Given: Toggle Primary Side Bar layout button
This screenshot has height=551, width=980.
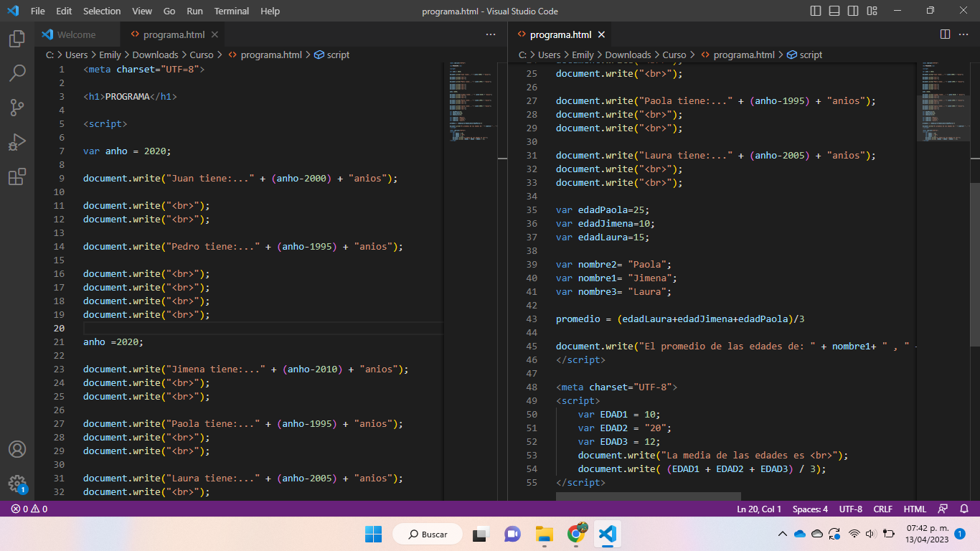Looking at the screenshot, I should pyautogui.click(x=816, y=11).
